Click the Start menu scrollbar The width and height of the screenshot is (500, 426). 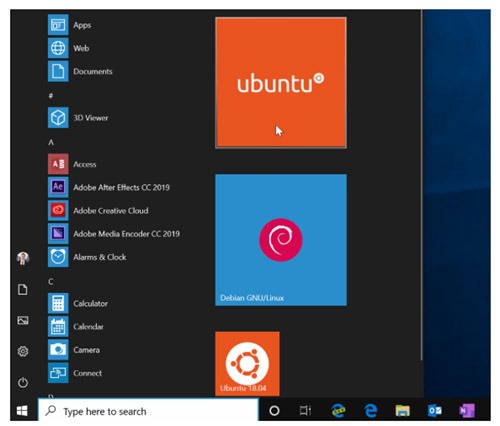click(422, 185)
